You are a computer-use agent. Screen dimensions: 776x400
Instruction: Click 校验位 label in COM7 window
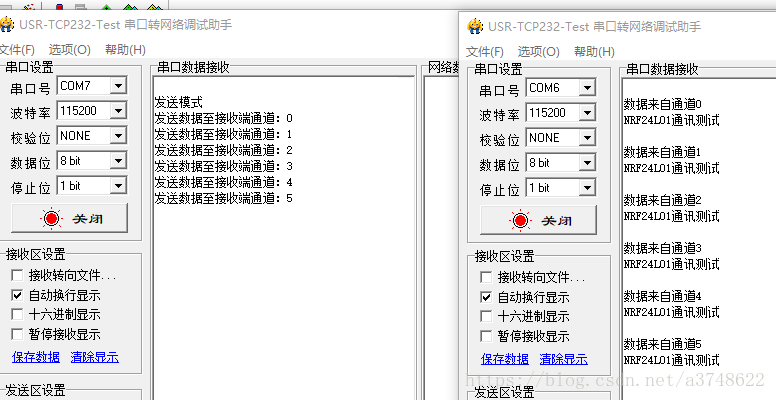click(x=31, y=138)
